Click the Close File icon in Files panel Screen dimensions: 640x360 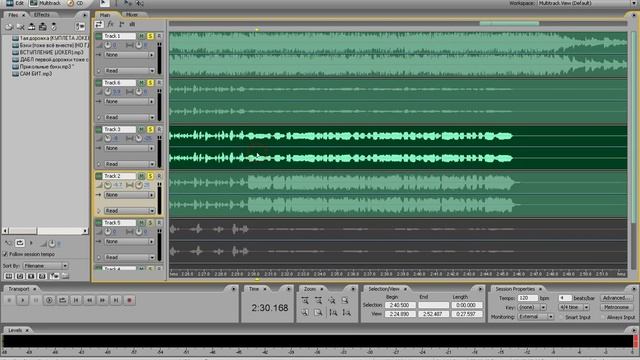(20, 27)
